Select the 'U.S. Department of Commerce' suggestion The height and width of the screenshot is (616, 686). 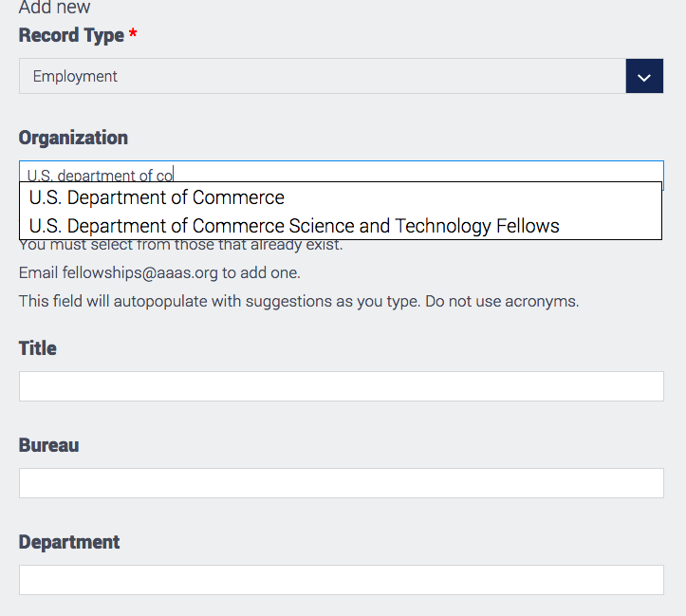158,197
